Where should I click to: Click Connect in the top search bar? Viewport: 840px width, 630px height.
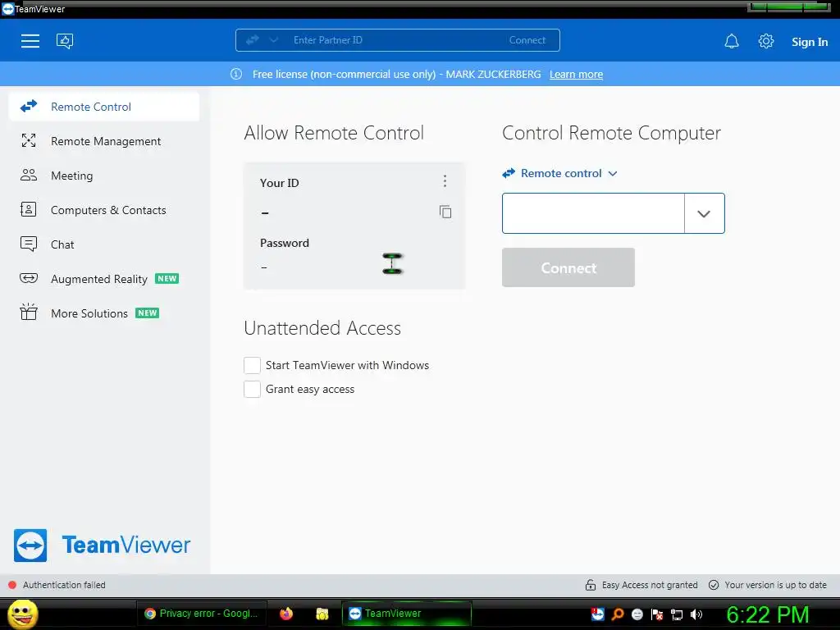527,40
